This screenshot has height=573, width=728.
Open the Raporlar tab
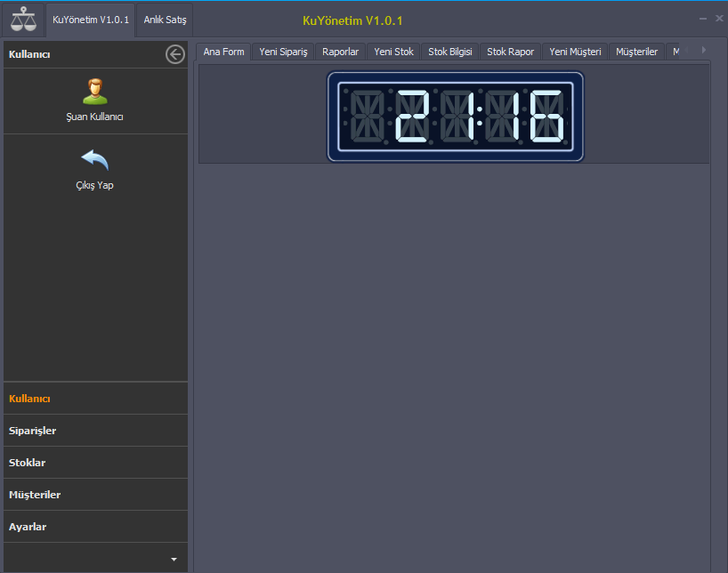click(340, 52)
